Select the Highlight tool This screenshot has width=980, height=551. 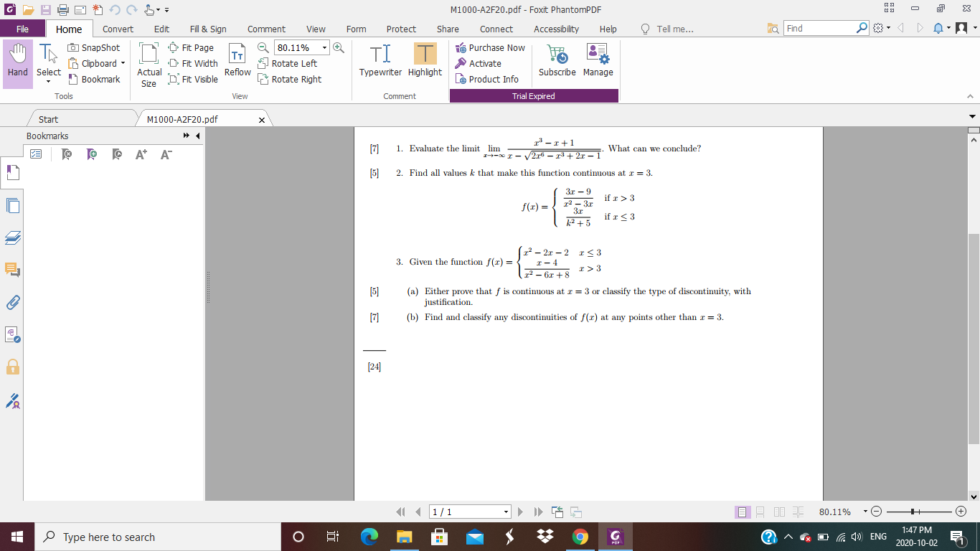click(424, 60)
